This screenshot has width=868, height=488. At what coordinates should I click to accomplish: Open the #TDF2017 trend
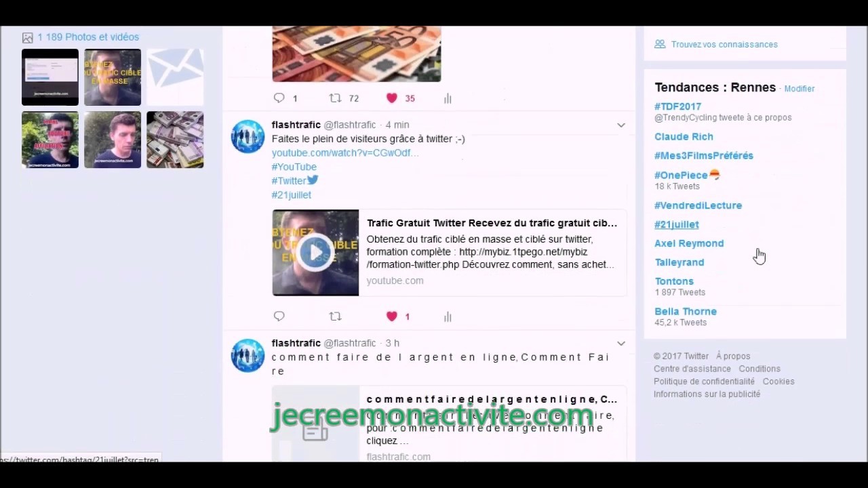pos(677,106)
